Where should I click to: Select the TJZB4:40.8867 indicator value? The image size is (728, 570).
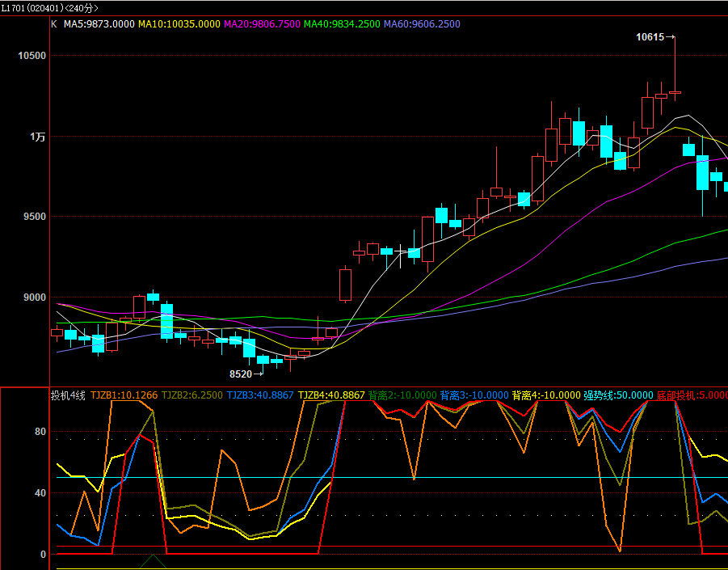[331, 395]
